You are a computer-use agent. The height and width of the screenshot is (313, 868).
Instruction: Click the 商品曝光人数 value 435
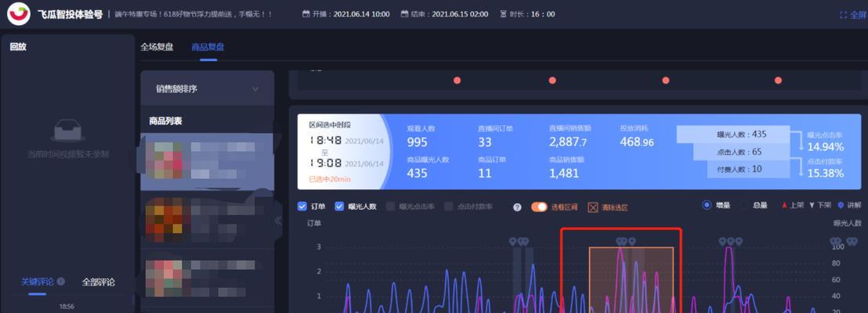(418, 173)
